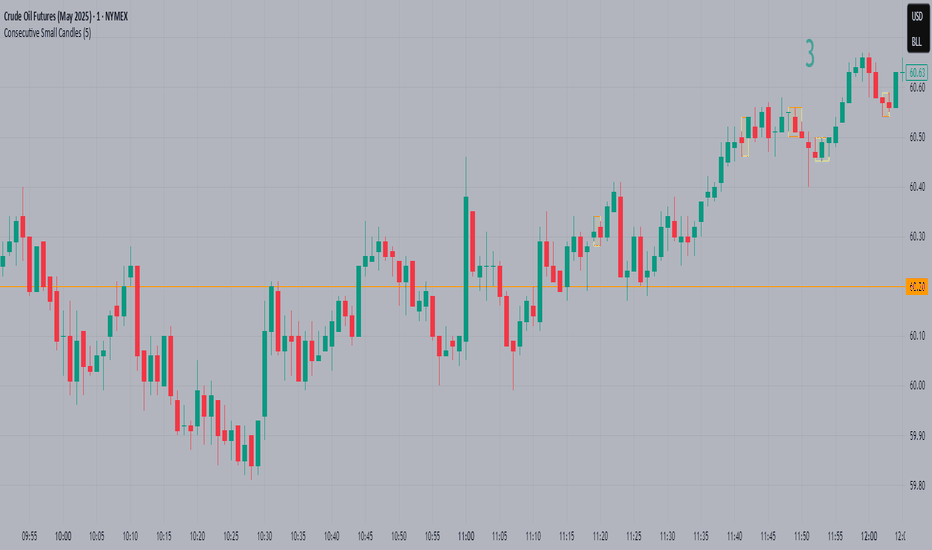Select the green number 3 marker
Viewport: 932px width, 550px height.
[x=810, y=54]
